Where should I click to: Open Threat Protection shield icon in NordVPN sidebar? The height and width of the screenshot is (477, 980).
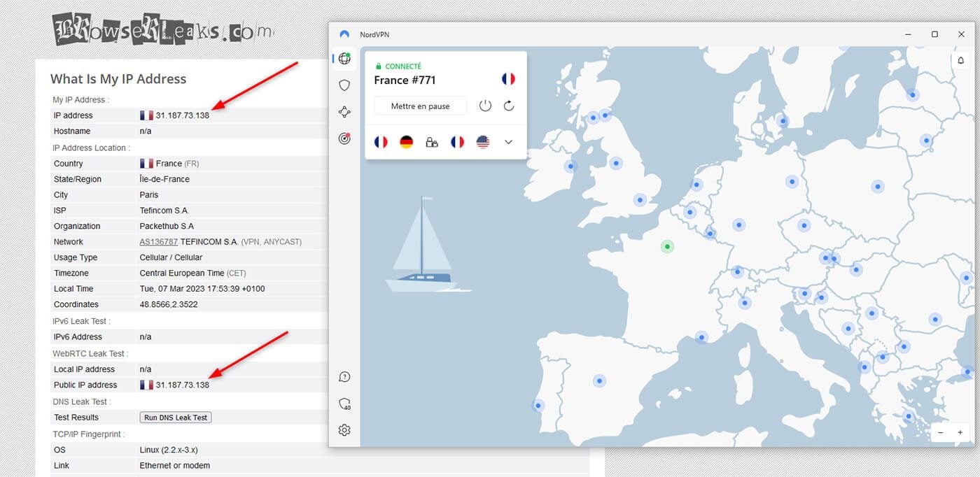344,85
